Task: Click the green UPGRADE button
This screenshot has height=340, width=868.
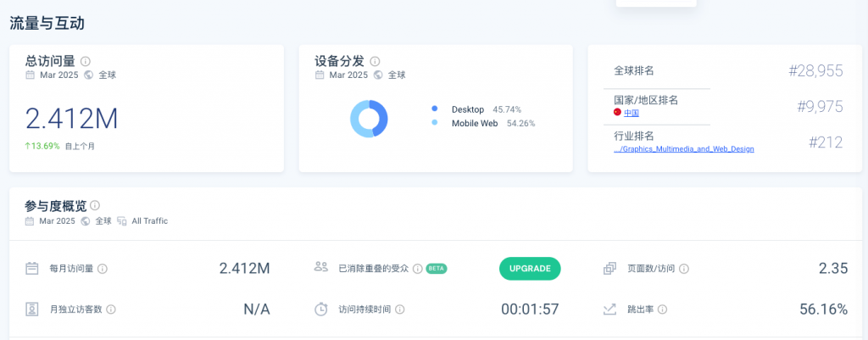Action: (530, 269)
